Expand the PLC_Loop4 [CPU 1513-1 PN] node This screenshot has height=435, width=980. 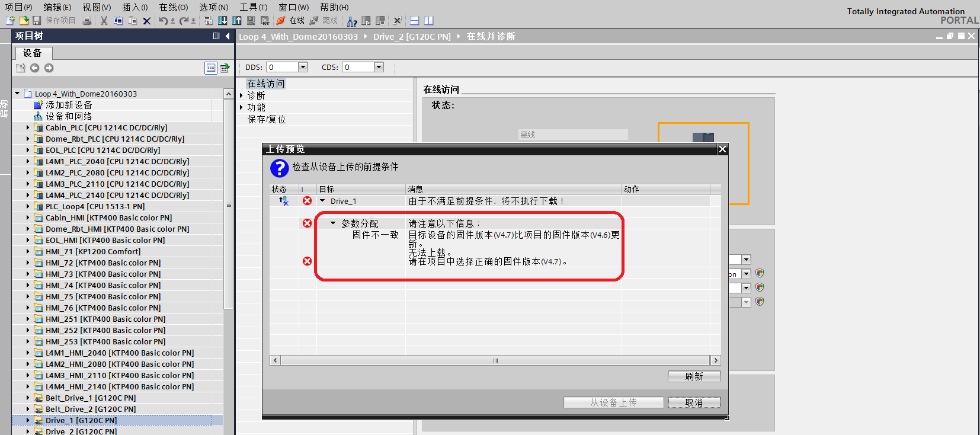[x=28, y=206]
